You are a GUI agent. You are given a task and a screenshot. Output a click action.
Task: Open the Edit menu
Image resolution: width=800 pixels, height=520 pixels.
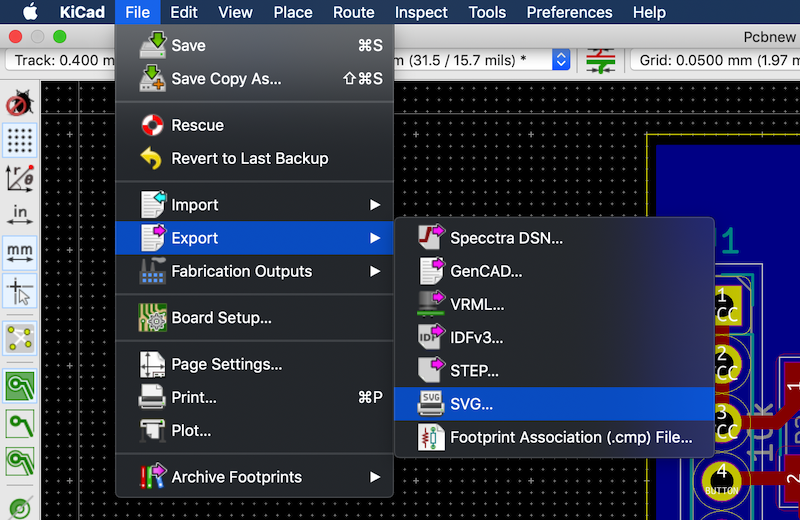point(184,12)
